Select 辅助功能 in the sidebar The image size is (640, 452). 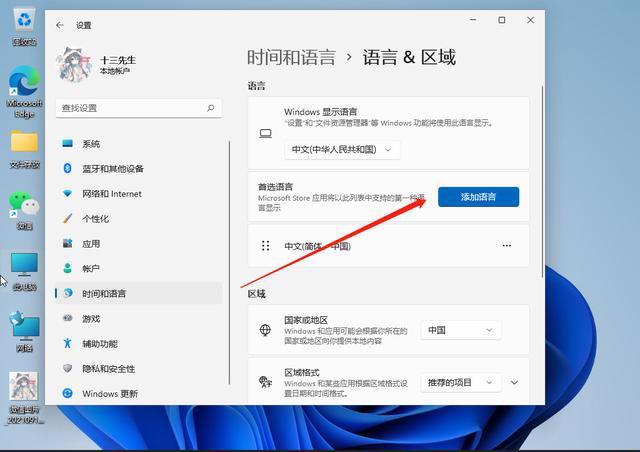point(139,343)
